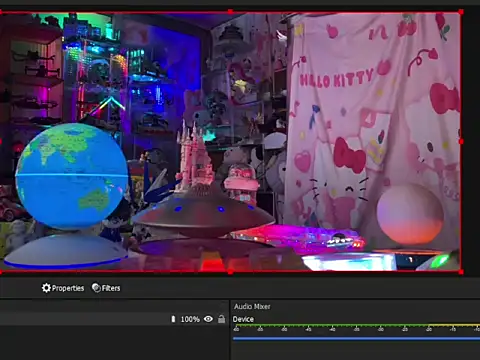Click the bottom-right red corner handle
Screen dimensions: 480x360
(x=461, y=272)
